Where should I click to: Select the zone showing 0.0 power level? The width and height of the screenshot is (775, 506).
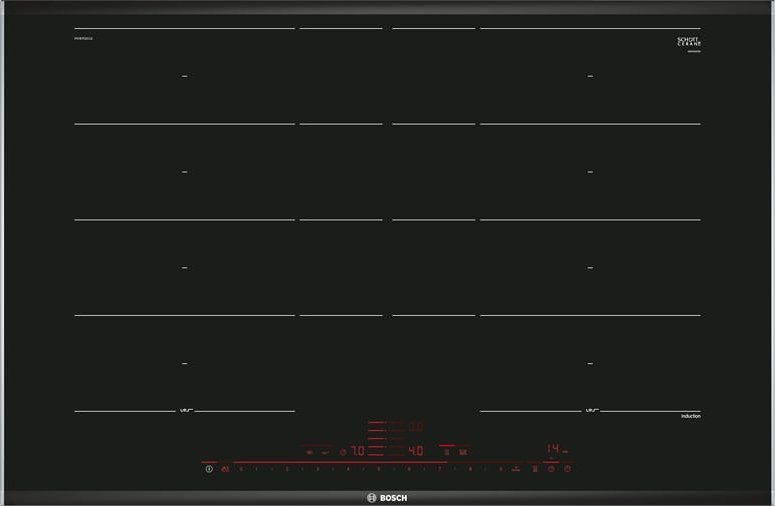coord(416,426)
